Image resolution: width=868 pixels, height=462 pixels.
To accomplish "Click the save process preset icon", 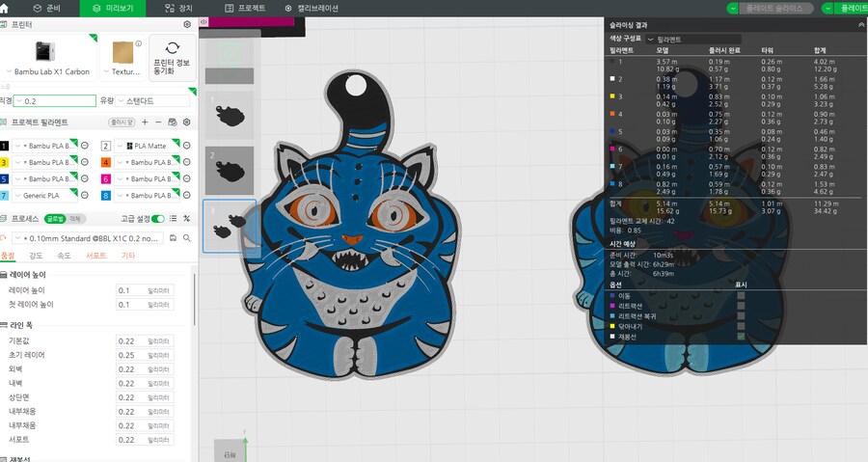I will click(174, 238).
